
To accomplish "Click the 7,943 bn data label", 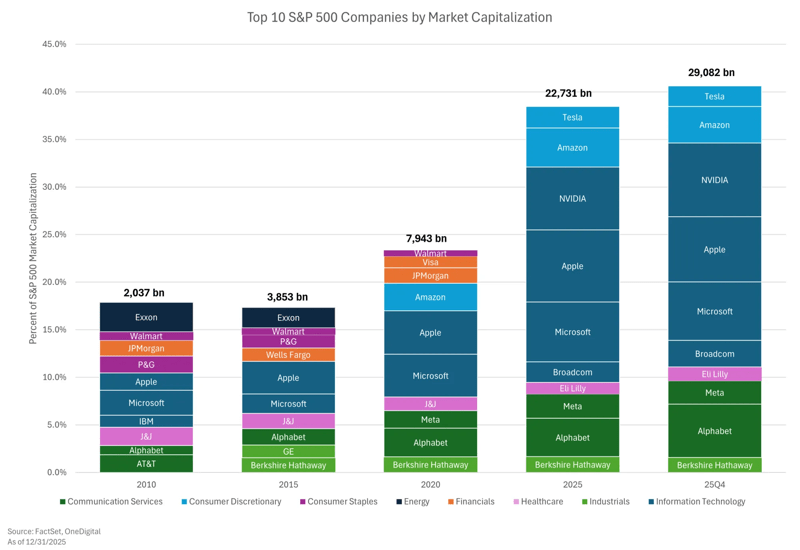I will pyautogui.click(x=426, y=239).
